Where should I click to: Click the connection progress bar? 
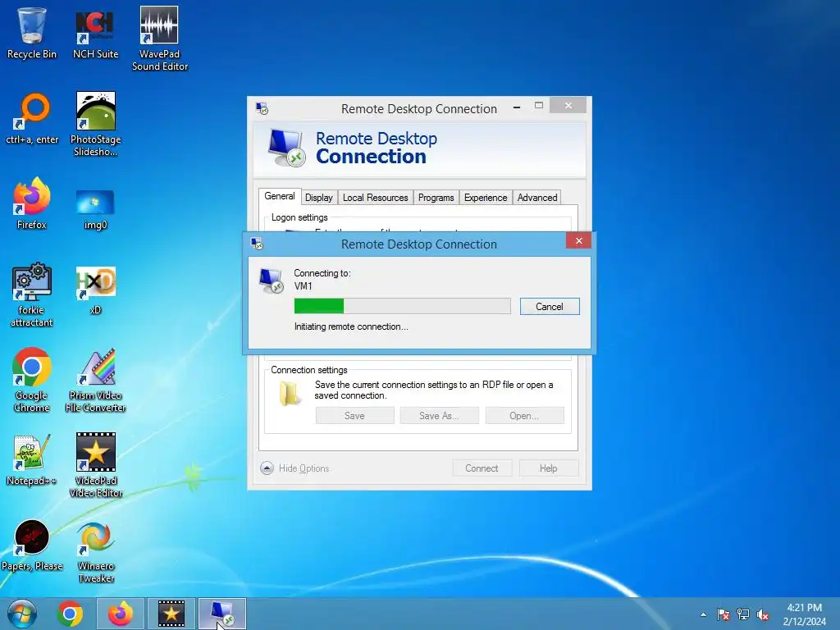click(x=402, y=306)
